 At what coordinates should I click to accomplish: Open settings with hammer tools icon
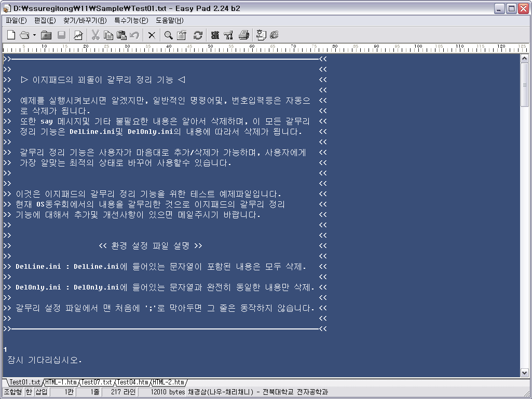[x=228, y=35]
